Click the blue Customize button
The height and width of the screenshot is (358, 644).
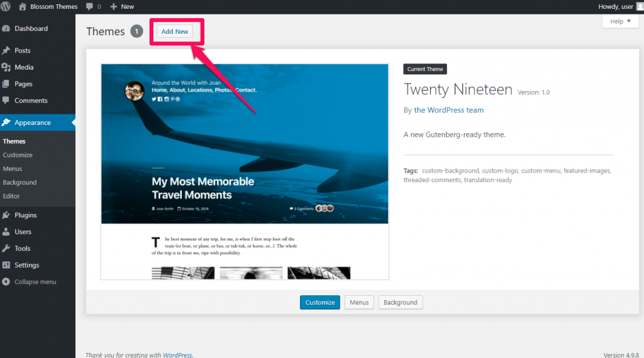coord(320,302)
